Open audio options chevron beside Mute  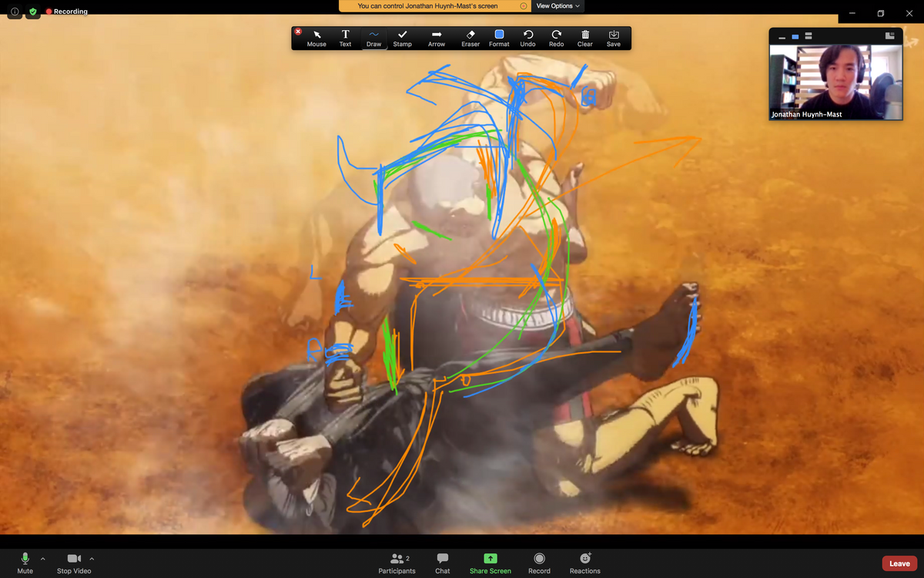click(x=42, y=559)
